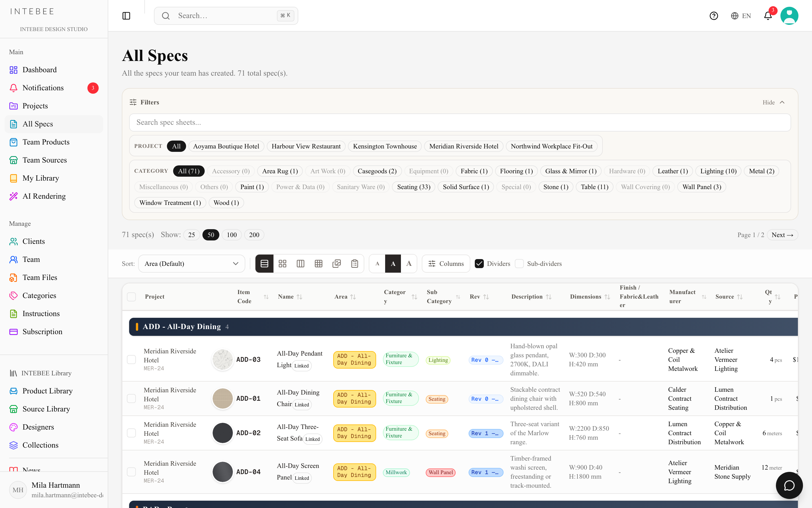
Task: Open AI Rendering in sidebar
Action: tap(54, 196)
